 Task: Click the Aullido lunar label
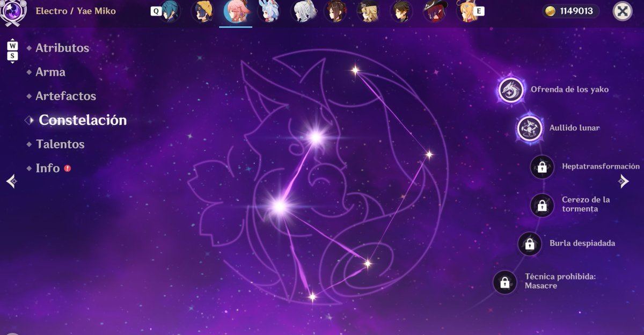pyautogui.click(x=574, y=128)
